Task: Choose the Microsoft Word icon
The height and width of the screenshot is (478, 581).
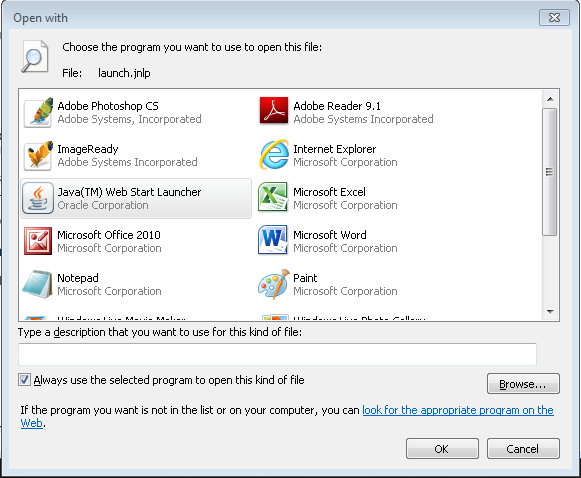Action: pyautogui.click(x=273, y=240)
